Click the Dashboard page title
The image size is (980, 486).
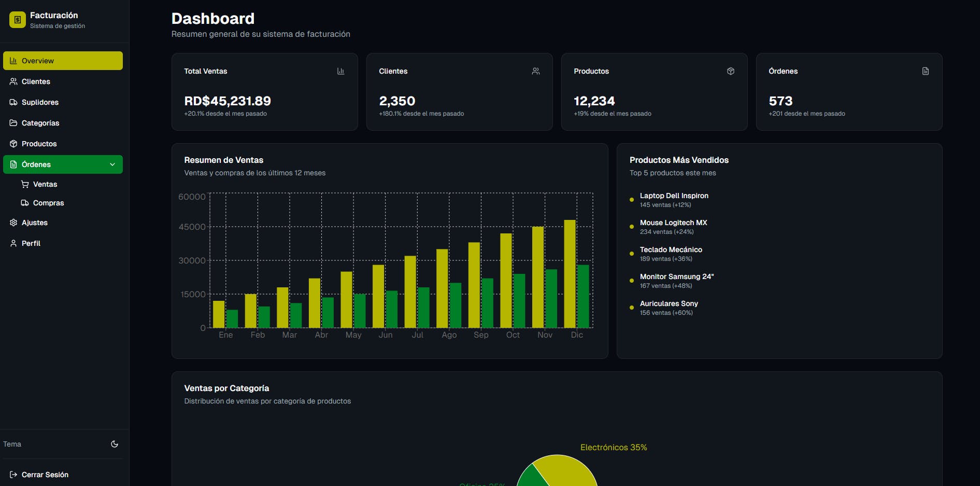pyautogui.click(x=213, y=19)
